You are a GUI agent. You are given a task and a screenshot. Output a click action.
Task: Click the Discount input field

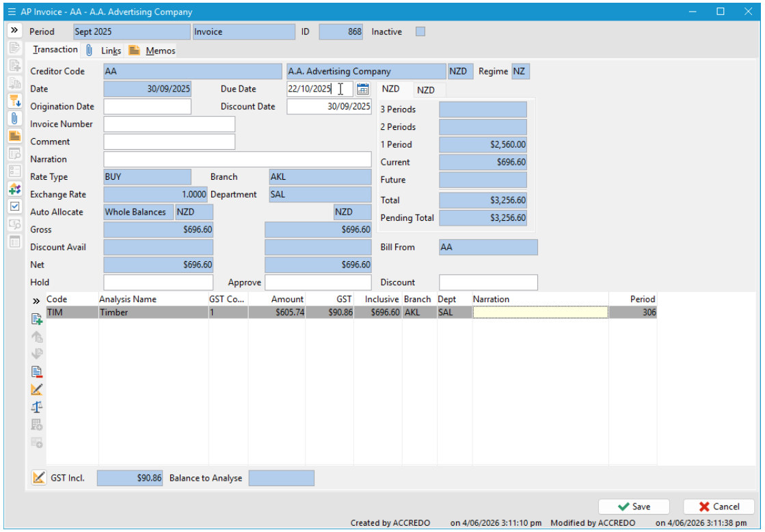(488, 282)
